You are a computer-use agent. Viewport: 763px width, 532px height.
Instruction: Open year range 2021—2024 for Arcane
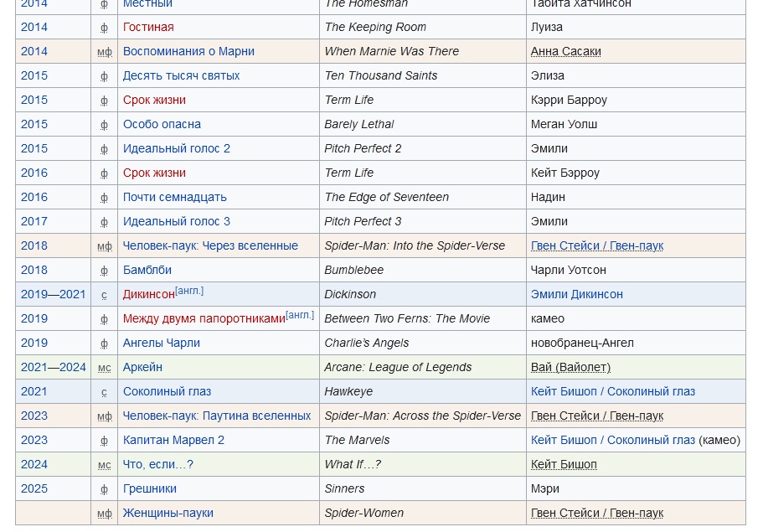point(53,368)
